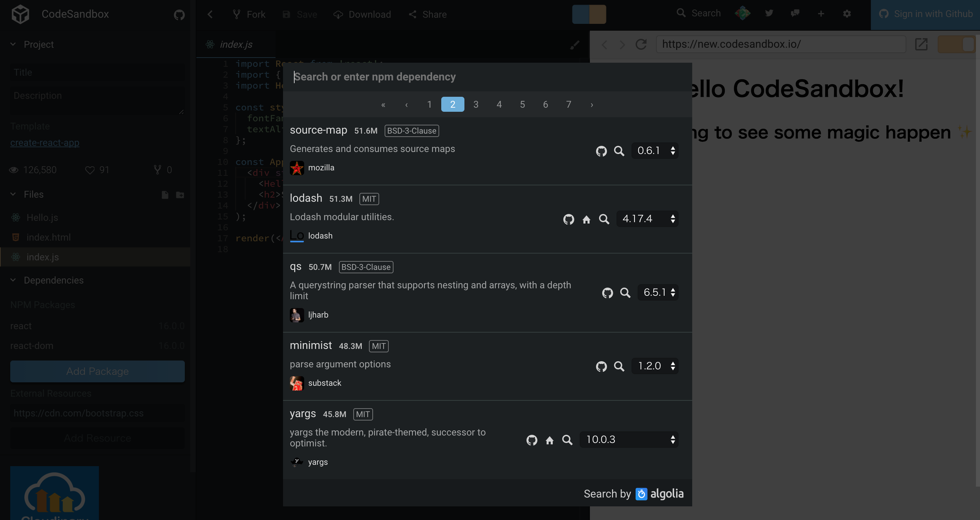
Task: Select index.js editor tab
Action: (236, 45)
